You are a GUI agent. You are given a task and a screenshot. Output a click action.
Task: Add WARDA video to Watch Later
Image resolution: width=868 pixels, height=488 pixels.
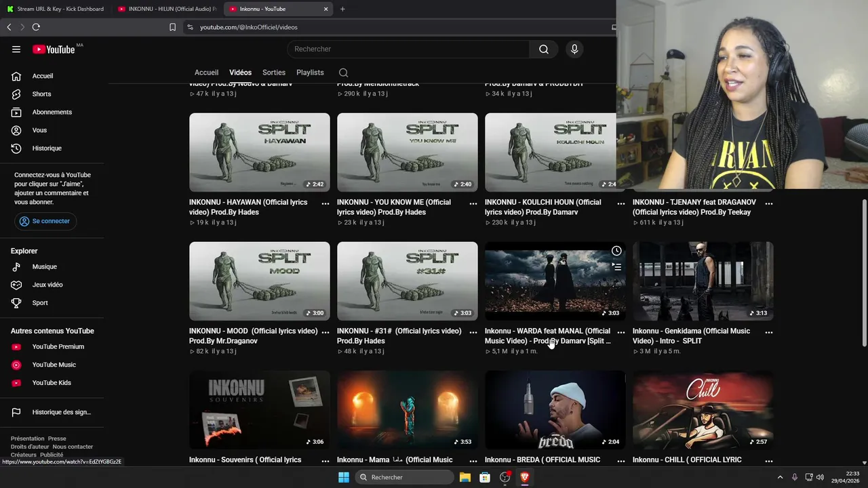click(x=616, y=251)
